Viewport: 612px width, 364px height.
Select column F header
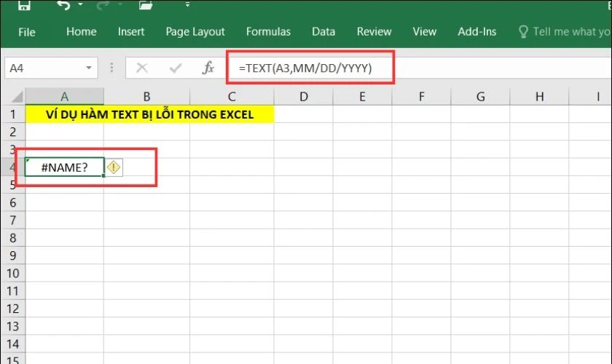click(422, 96)
